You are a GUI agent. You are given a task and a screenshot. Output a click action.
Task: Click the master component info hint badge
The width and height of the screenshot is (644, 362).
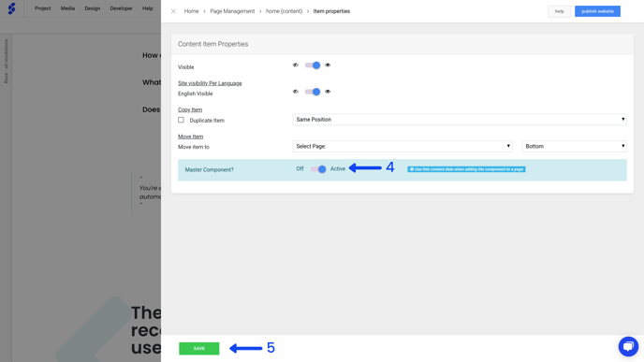[466, 169]
